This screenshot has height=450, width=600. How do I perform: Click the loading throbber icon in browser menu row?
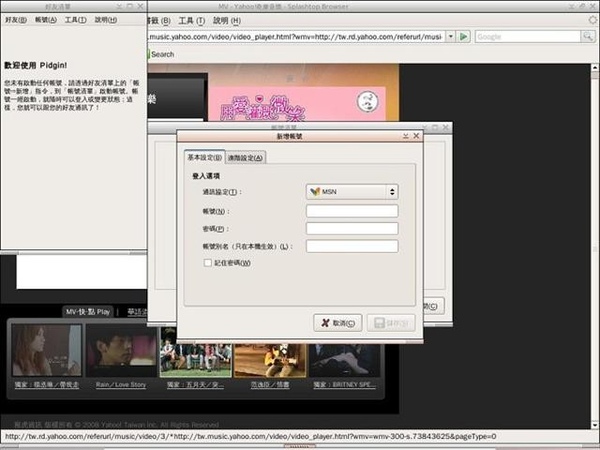(593, 20)
